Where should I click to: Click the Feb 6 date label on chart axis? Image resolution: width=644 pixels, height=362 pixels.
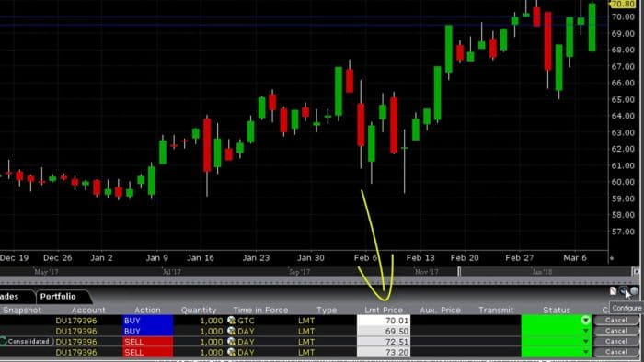coord(365,258)
